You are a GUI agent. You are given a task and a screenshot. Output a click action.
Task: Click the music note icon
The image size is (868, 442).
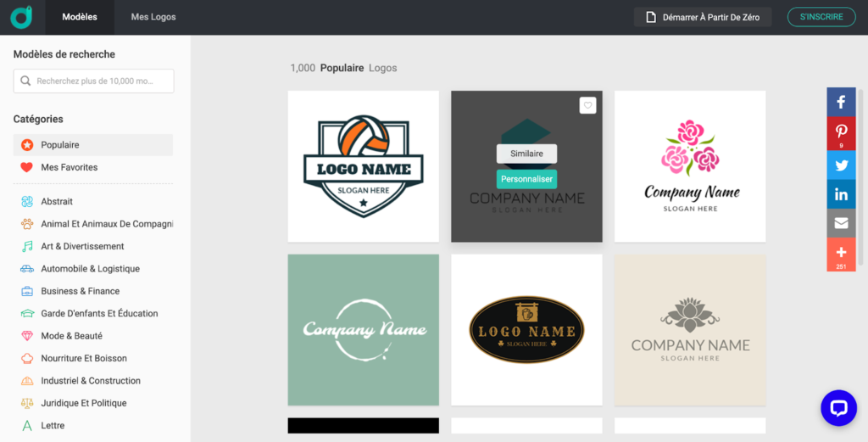(x=26, y=247)
